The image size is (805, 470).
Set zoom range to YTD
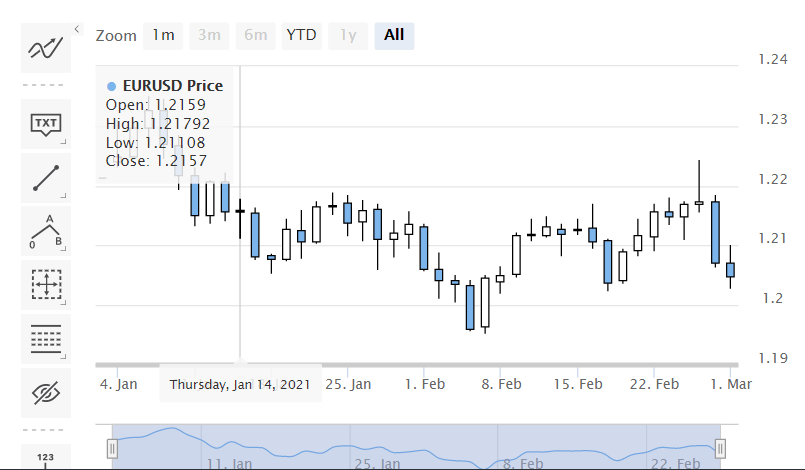[x=301, y=36]
